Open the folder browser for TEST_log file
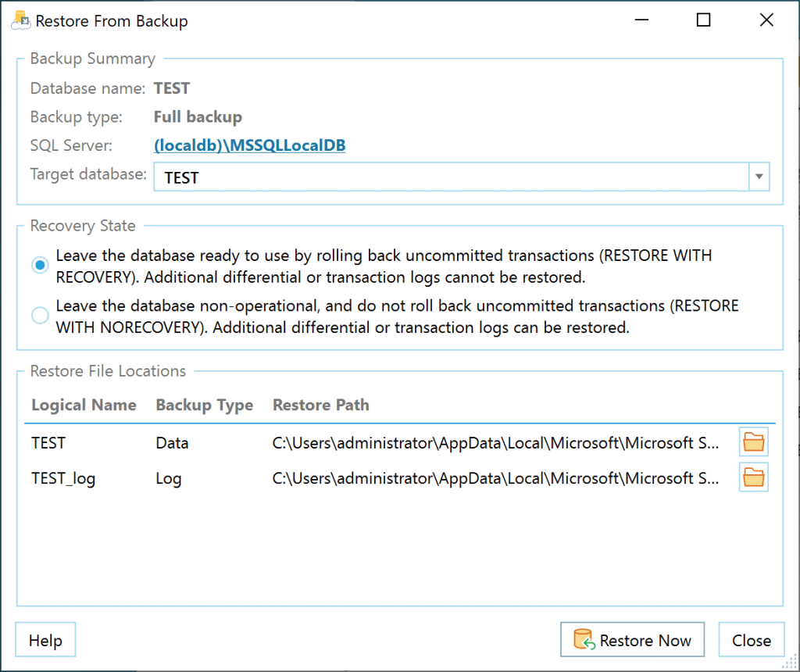The width and height of the screenshot is (800, 672). tap(753, 477)
